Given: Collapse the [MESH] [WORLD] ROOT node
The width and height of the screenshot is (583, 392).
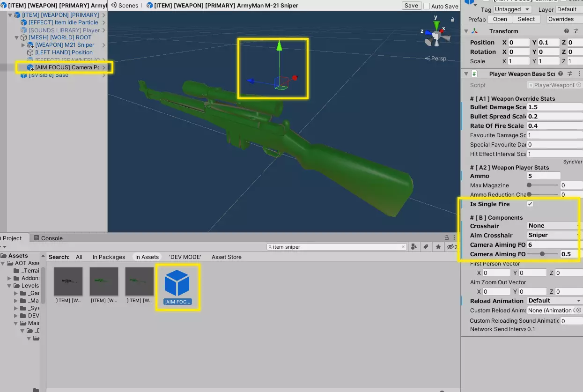Looking at the screenshot, I should click(x=17, y=37).
